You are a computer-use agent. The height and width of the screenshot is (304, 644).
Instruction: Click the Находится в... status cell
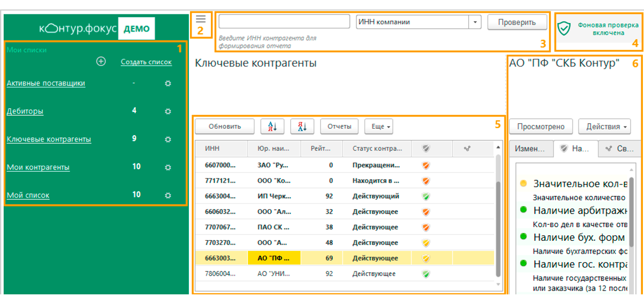(x=376, y=181)
